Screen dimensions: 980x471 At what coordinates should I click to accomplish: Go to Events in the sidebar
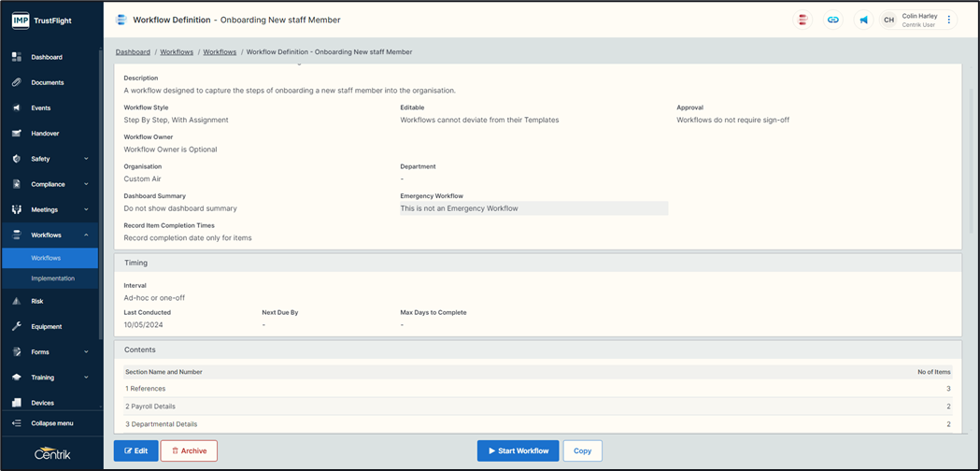(x=41, y=107)
